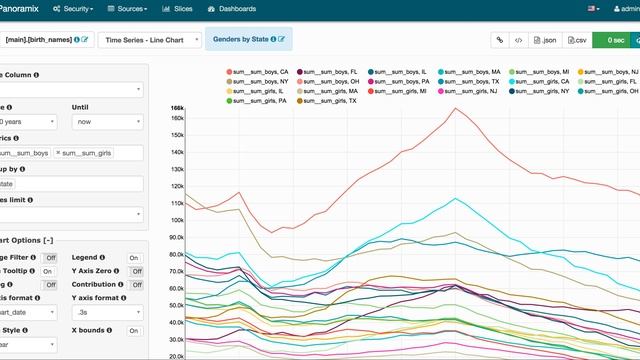Open the embed code icon button
The width and height of the screenshot is (640, 360).
click(x=518, y=40)
